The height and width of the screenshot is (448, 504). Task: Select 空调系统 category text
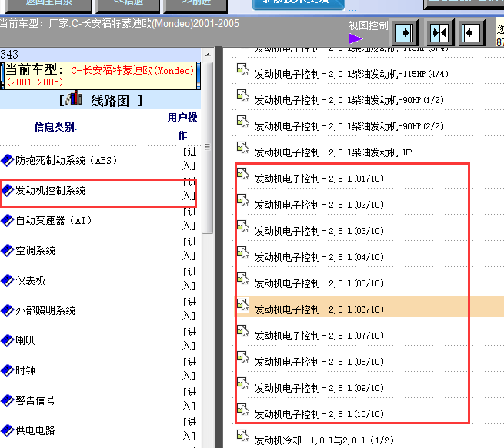pos(35,250)
